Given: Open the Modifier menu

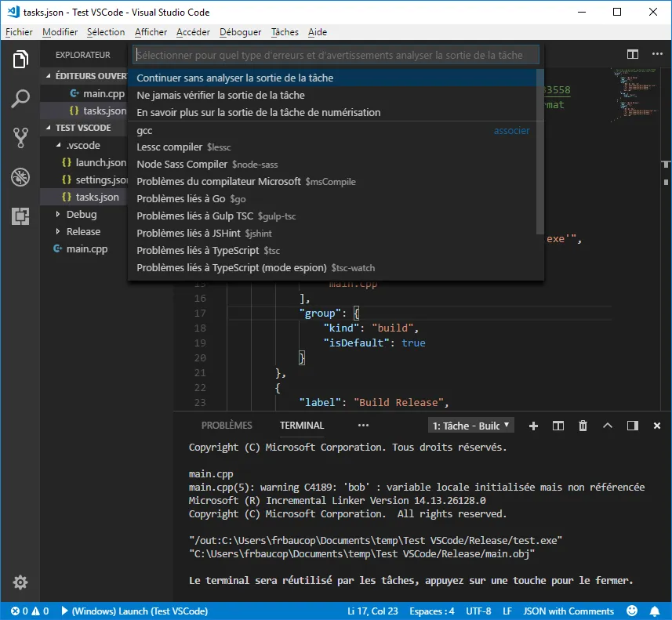Looking at the screenshot, I should (60, 32).
